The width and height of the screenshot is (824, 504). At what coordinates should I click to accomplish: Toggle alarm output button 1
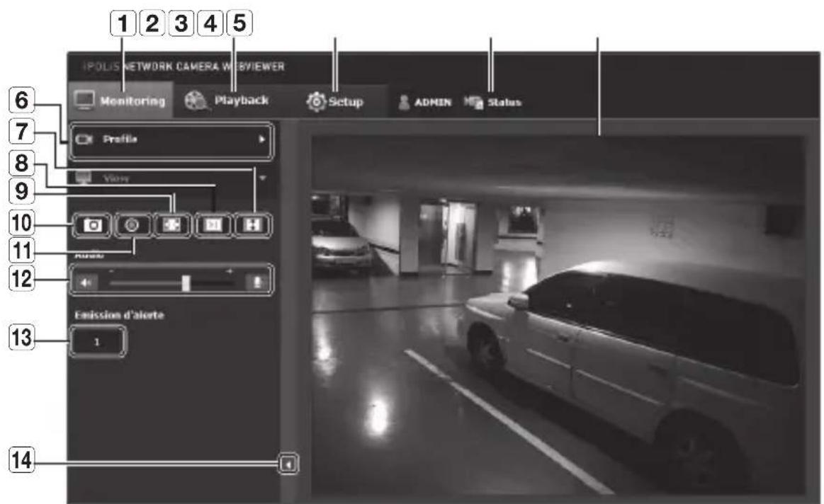point(98,342)
